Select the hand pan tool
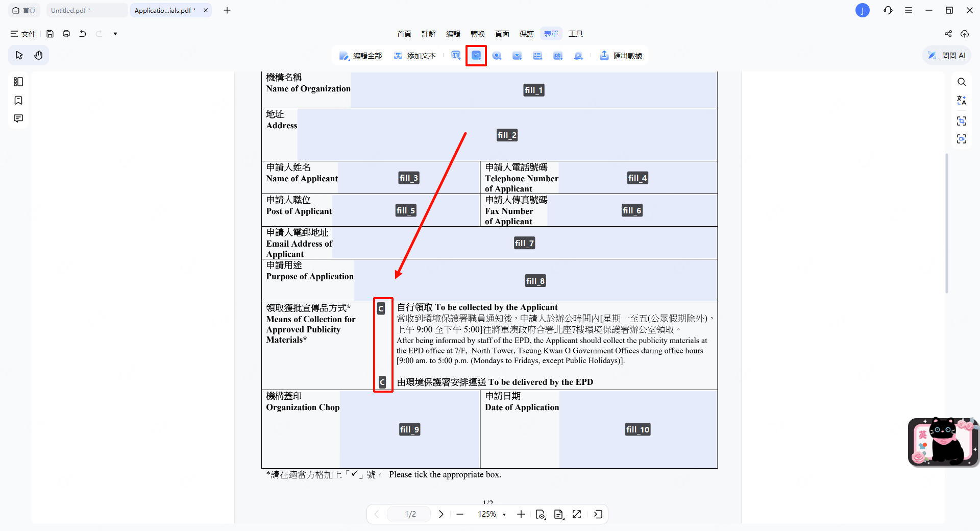 [x=38, y=55]
